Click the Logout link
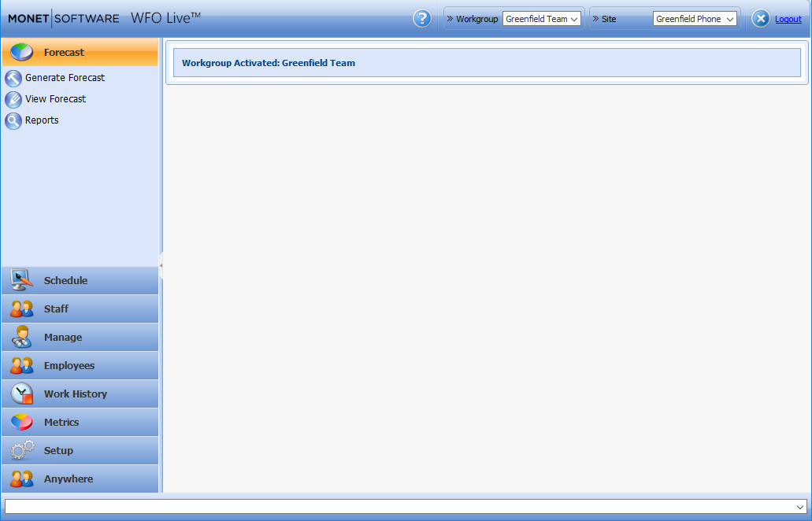 [788, 19]
